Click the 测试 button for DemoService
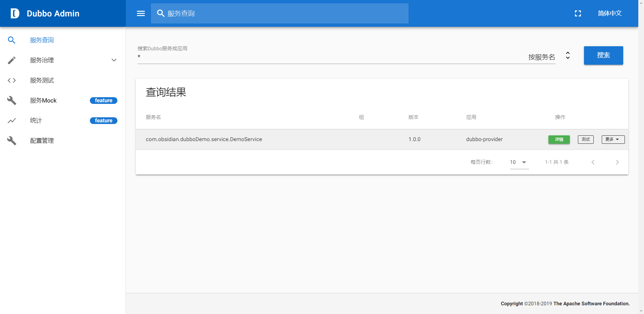The height and width of the screenshot is (314, 644). click(x=586, y=139)
